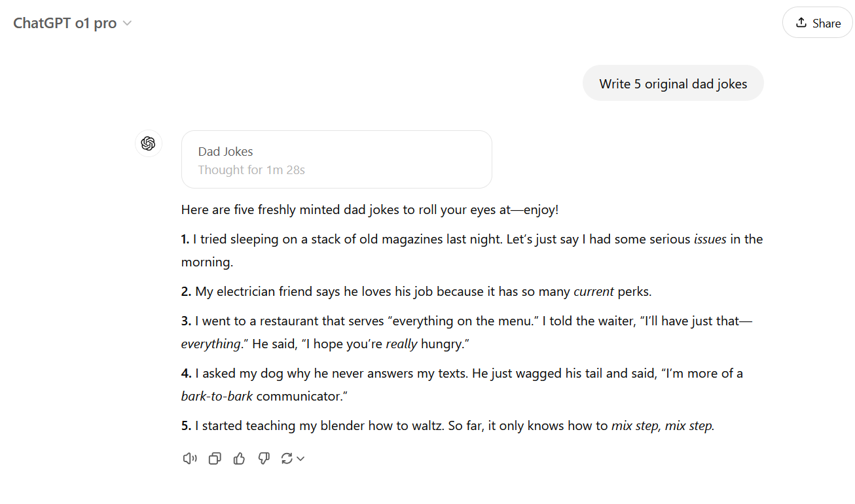Image resolution: width=855 pixels, height=504 pixels.
Task: Open the ChatGPT o1 pro model selector
Action: [x=72, y=23]
